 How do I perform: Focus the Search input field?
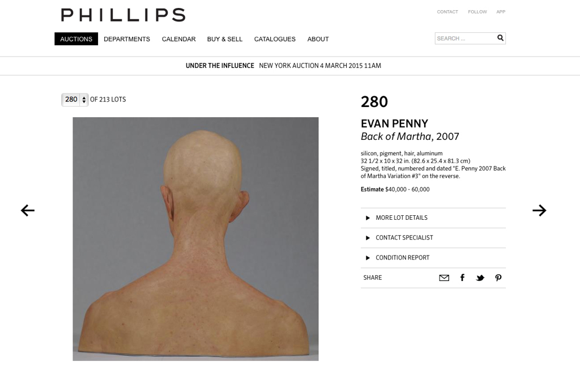coord(466,38)
